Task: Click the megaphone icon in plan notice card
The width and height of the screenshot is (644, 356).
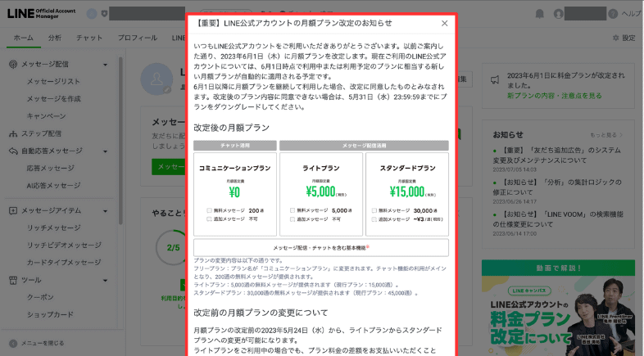Action: [x=495, y=79]
